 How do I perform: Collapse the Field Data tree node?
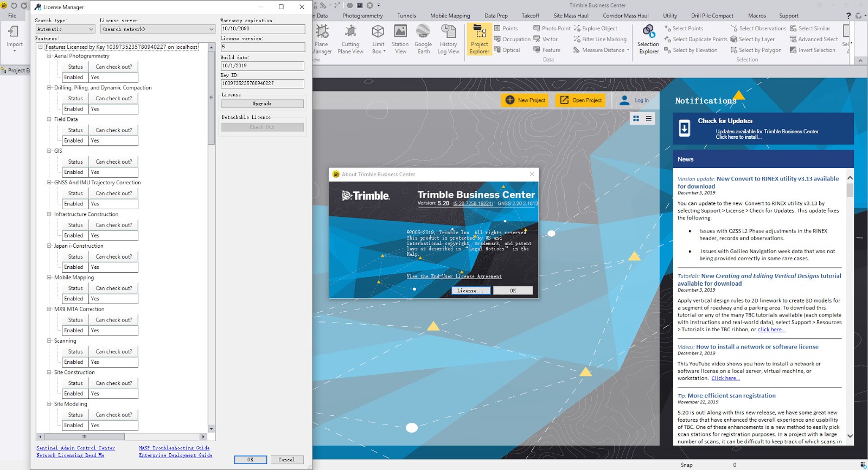point(49,119)
